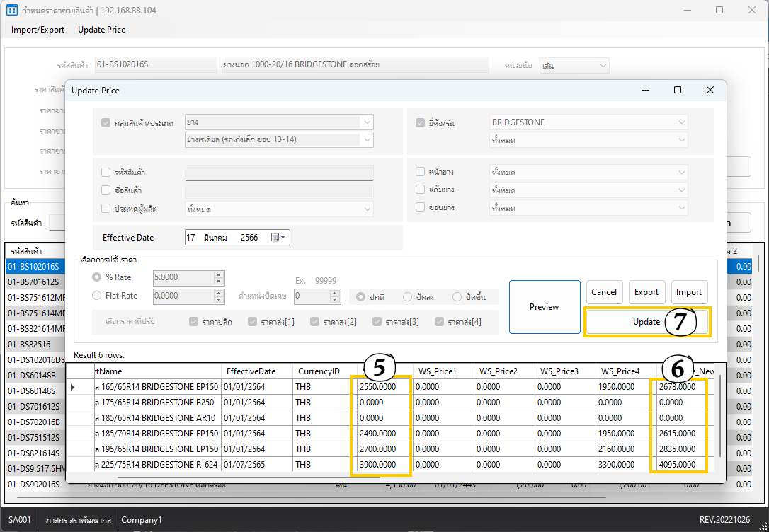Open the Import/Export menu

(x=38, y=30)
